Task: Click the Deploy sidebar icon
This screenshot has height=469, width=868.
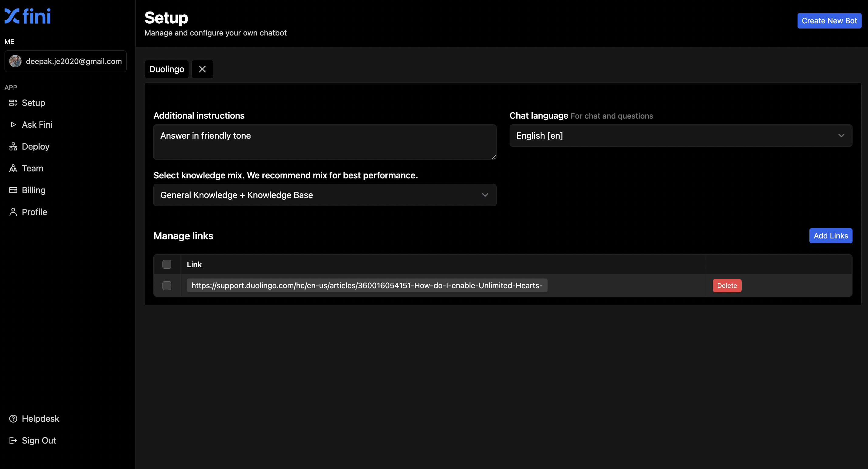Action: (x=13, y=147)
